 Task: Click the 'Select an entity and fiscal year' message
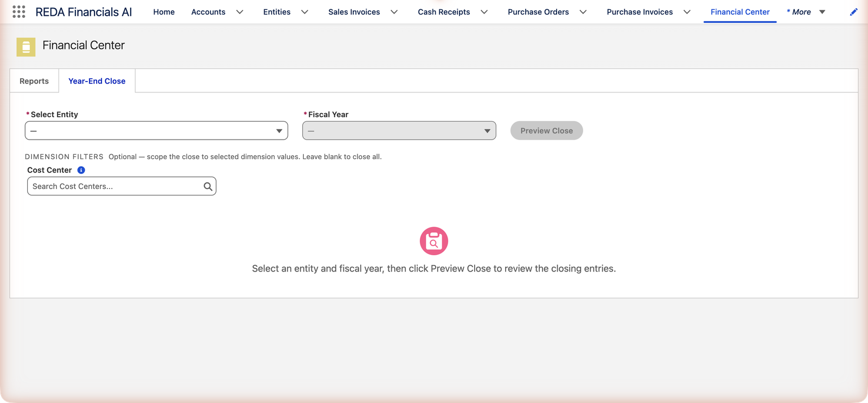click(434, 269)
